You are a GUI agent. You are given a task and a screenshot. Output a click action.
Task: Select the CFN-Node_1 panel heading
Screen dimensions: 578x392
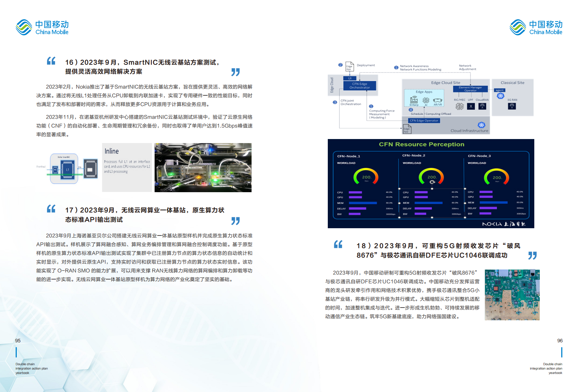349,156
